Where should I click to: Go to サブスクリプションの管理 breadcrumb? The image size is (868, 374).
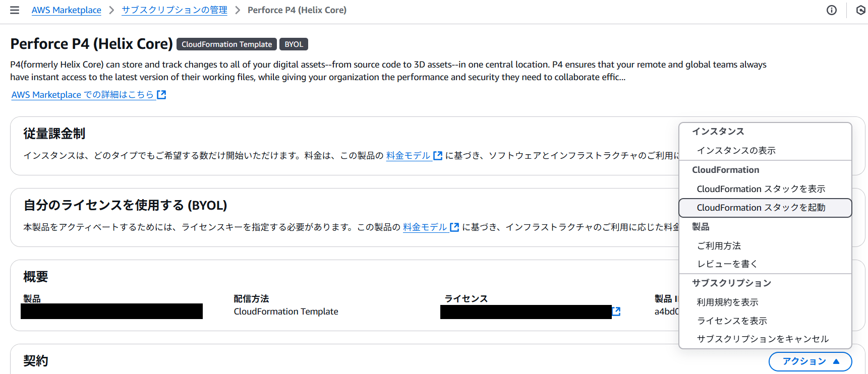coord(175,10)
